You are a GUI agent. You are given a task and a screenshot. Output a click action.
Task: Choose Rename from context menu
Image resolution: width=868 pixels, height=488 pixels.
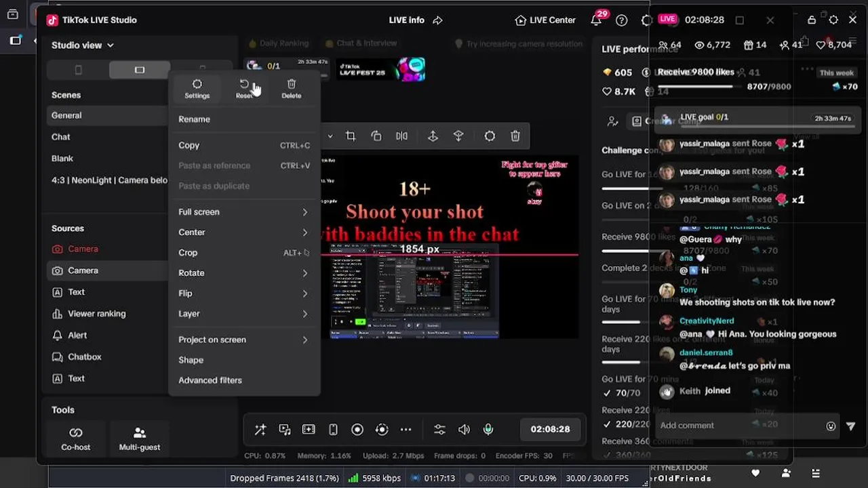[x=244, y=119]
